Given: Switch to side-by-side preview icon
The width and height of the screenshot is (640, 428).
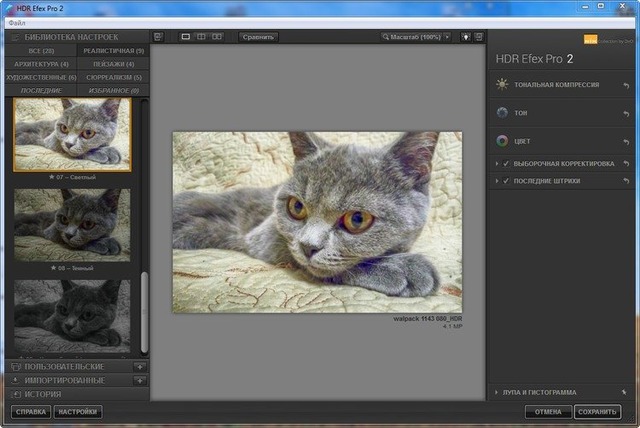Looking at the screenshot, I should [x=217, y=37].
